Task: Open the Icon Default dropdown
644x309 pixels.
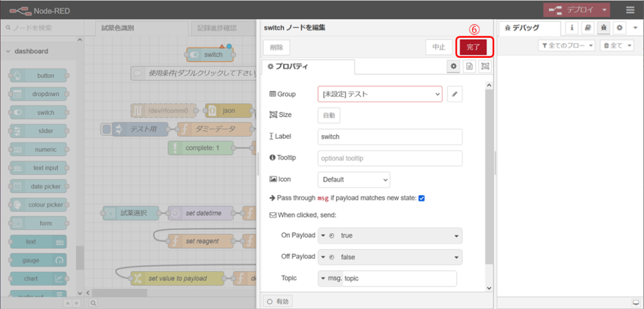Action: (x=353, y=179)
